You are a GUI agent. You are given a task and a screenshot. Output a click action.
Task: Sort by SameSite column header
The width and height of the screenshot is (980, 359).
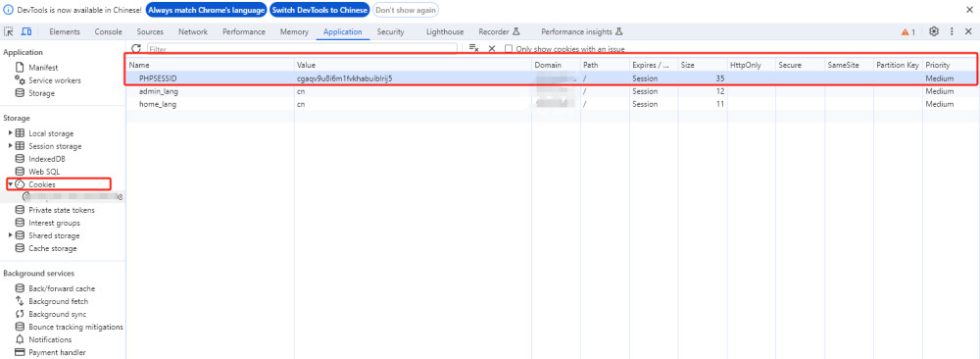850,65
